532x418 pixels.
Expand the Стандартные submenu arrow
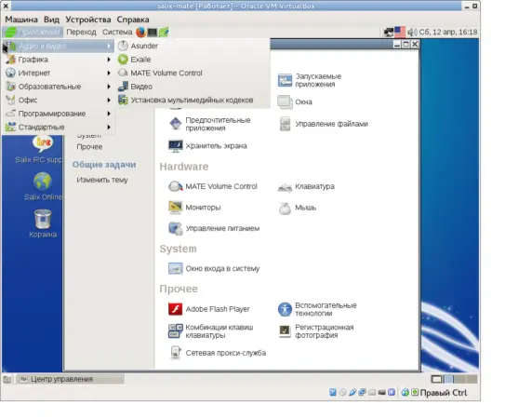pos(109,127)
